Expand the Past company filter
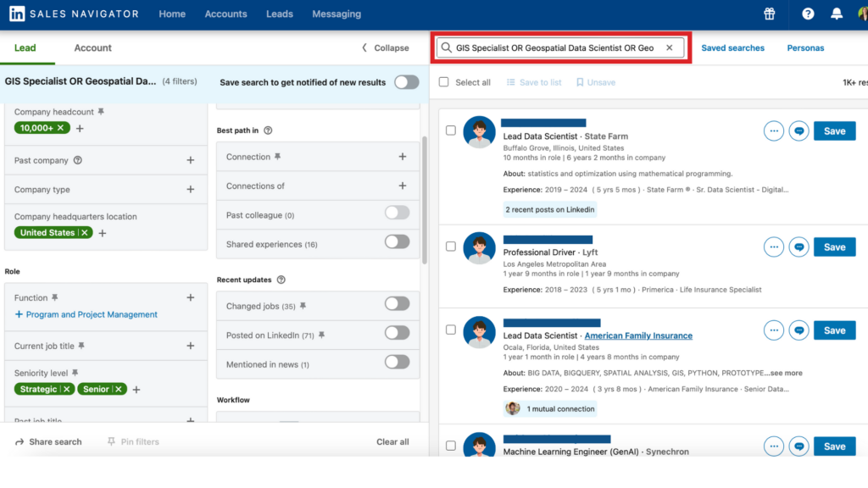The width and height of the screenshot is (868, 488). pyautogui.click(x=191, y=160)
